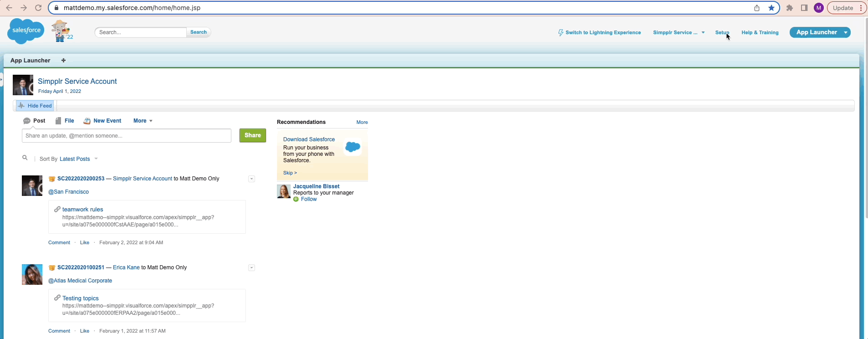The width and height of the screenshot is (868, 339).
Task: Switch to Lightning Experience
Action: click(599, 32)
